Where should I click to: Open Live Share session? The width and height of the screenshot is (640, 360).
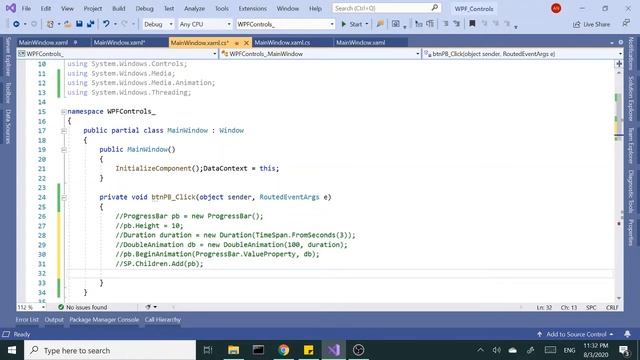pos(591,24)
